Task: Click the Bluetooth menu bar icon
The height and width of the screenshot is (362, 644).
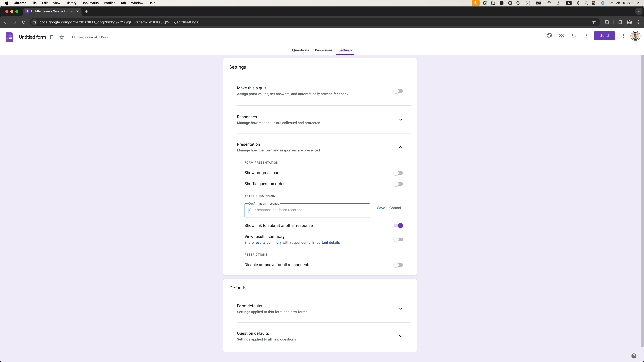Action: 578,3
